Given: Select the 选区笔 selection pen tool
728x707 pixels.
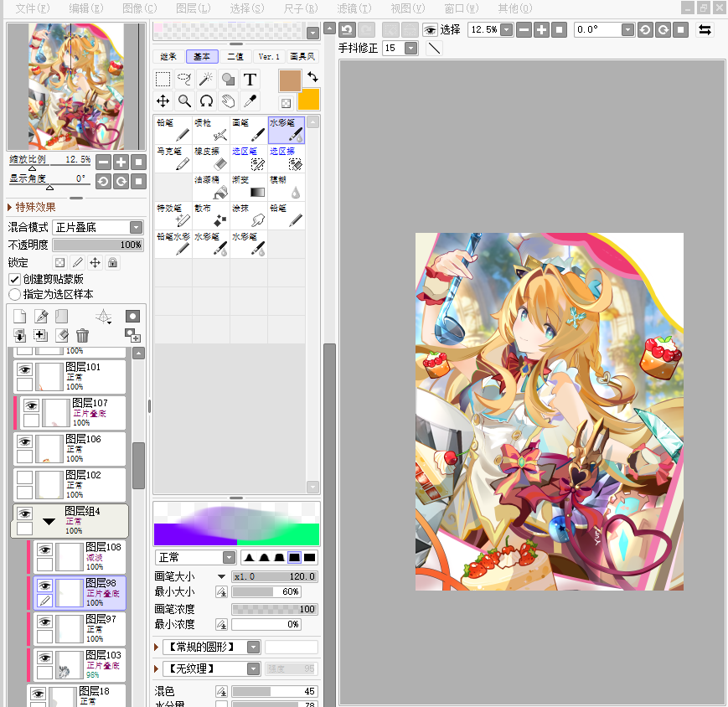Looking at the screenshot, I should (249, 158).
